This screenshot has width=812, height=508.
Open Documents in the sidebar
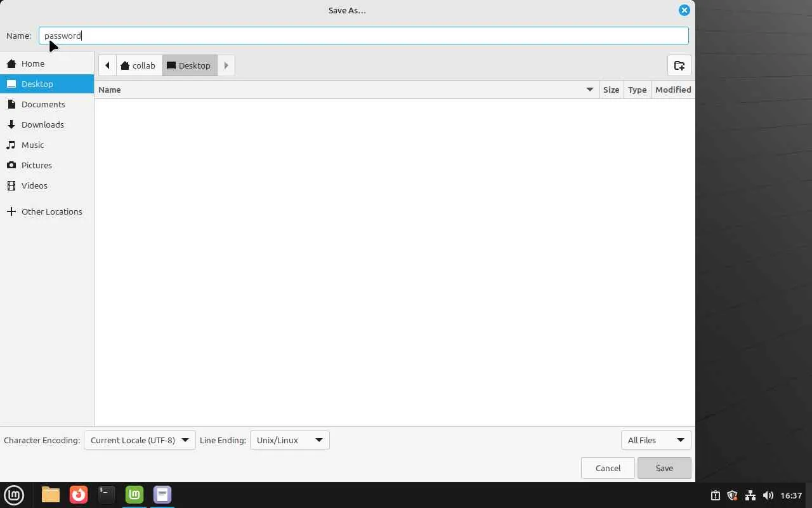click(47, 104)
